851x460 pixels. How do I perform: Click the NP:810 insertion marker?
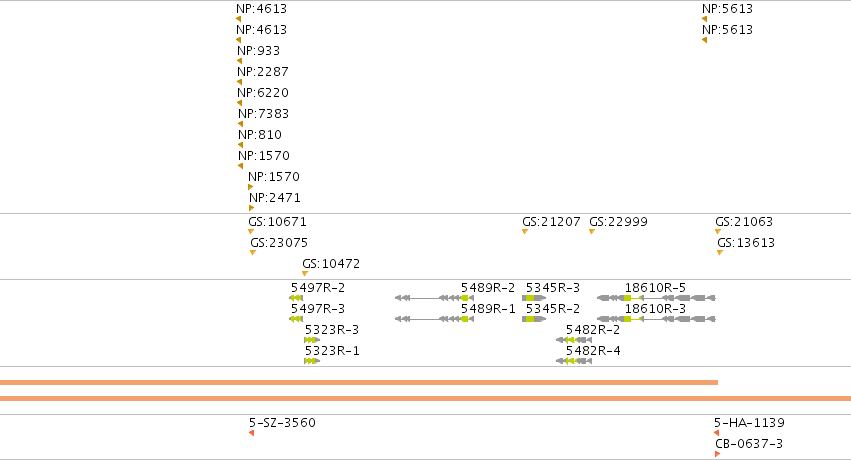[240, 145]
